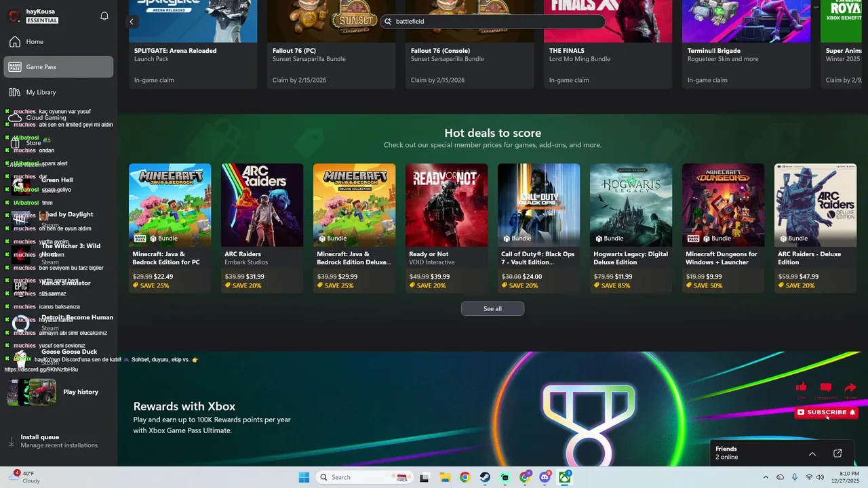
Task: Click the $22.49 Minecraft price
Action: [x=163, y=277]
